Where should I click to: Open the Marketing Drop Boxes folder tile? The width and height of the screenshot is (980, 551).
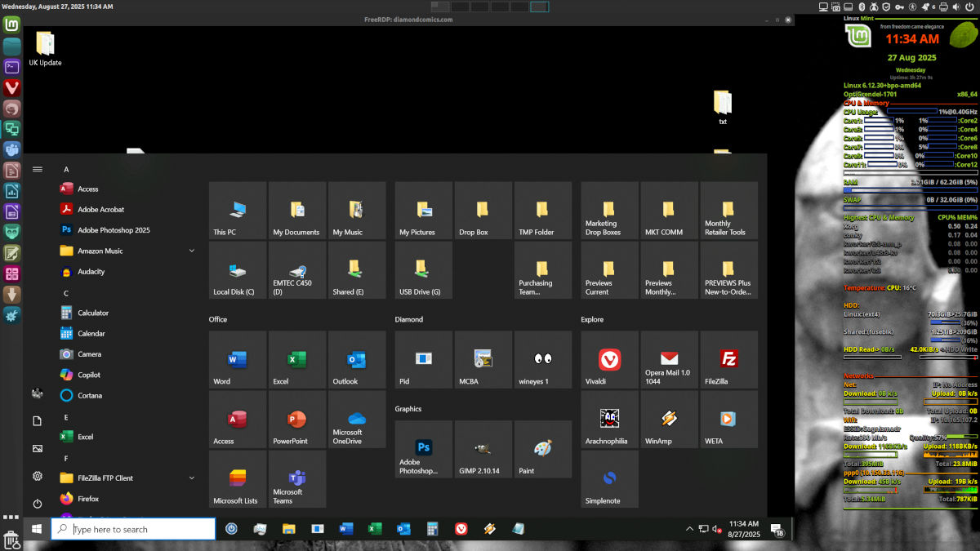tap(609, 211)
